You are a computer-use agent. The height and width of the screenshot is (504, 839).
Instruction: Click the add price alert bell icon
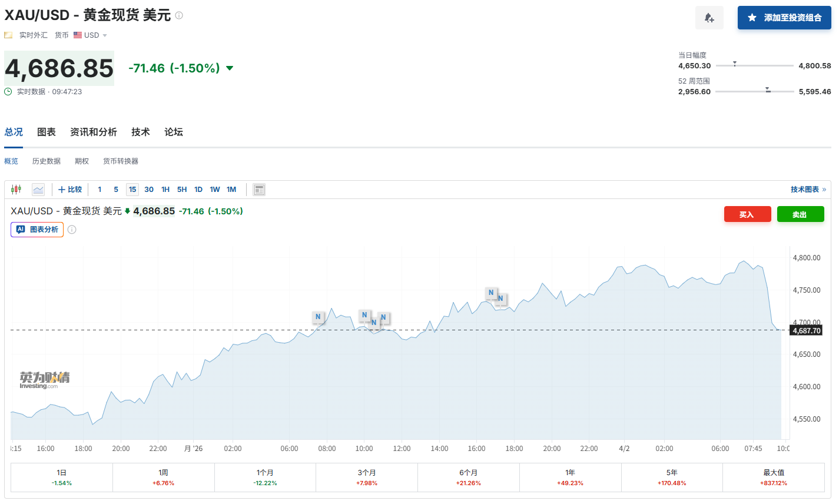709,18
